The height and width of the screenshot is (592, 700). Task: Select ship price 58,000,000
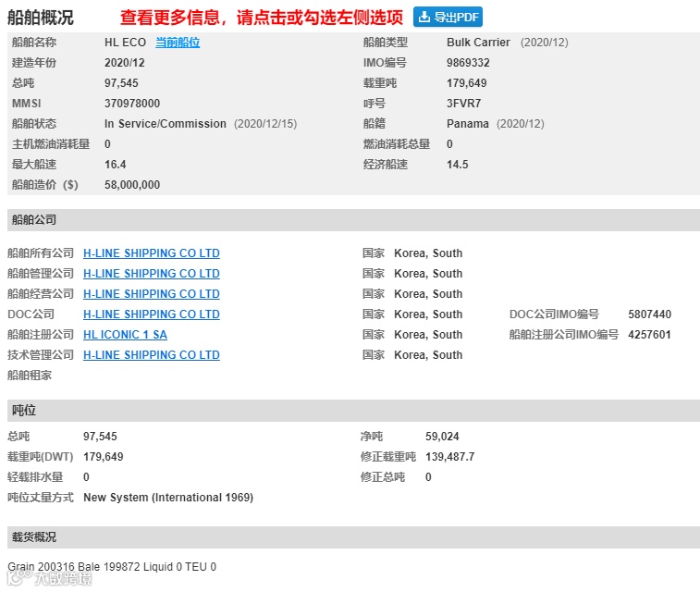point(132,185)
